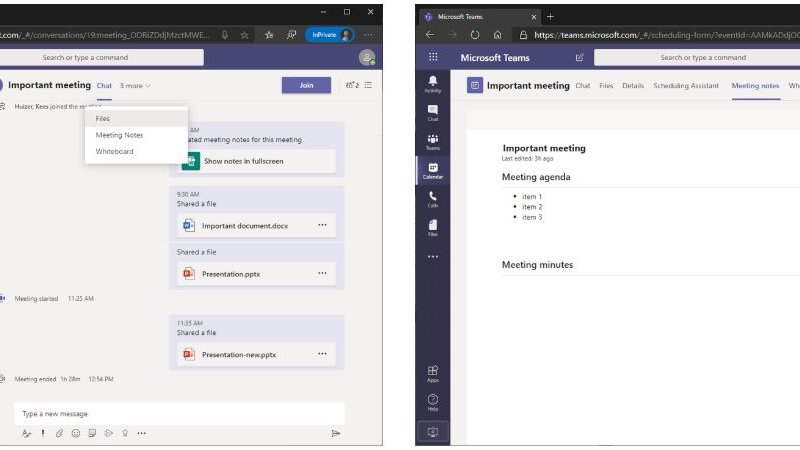Open the favorites list icon in left browser
Image resolution: width=800 pixels, height=450 pixels.
point(269,35)
